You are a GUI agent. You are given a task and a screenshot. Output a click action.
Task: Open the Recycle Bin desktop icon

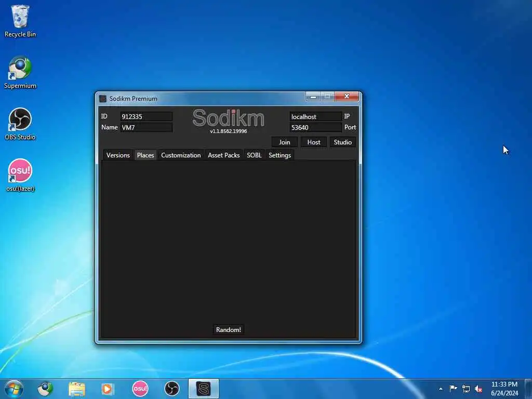[x=20, y=21]
